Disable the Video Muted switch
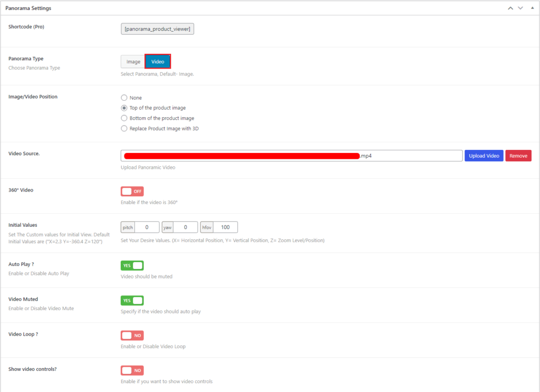 coord(132,300)
